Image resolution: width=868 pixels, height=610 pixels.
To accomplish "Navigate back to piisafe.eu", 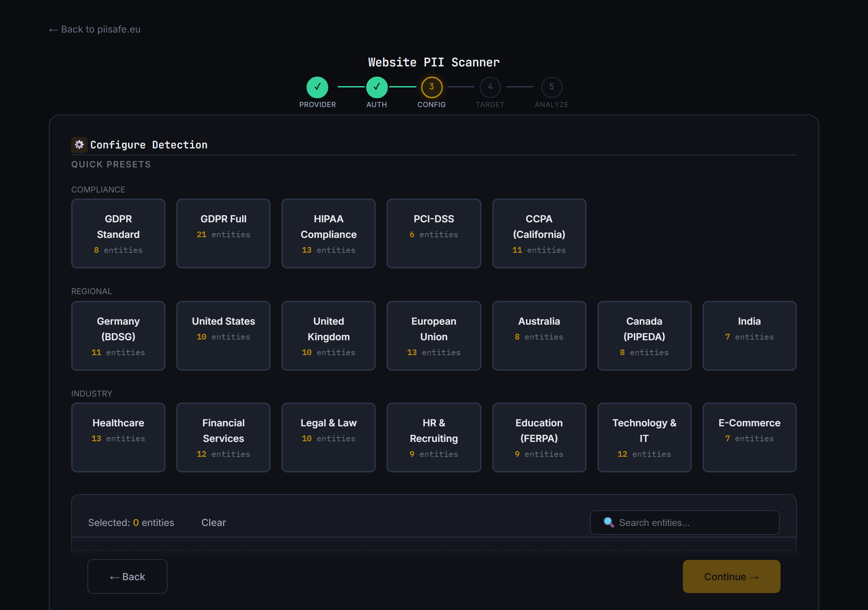I will 95,29.
